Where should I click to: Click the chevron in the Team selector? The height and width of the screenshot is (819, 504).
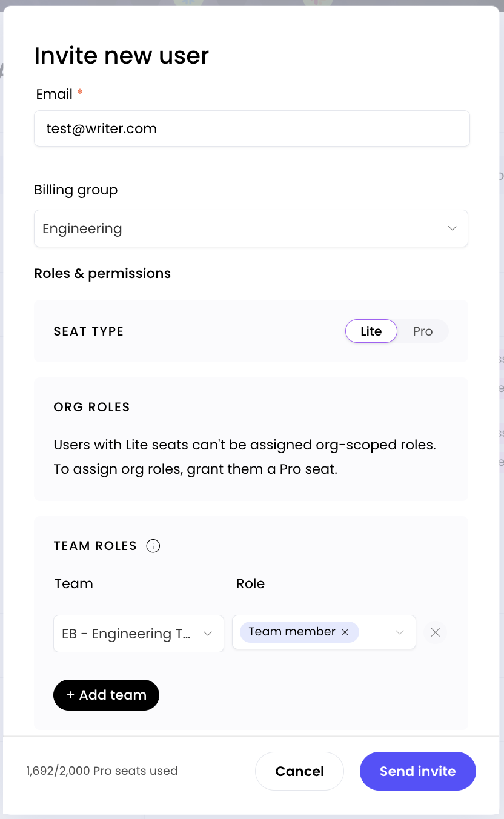[208, 634]
